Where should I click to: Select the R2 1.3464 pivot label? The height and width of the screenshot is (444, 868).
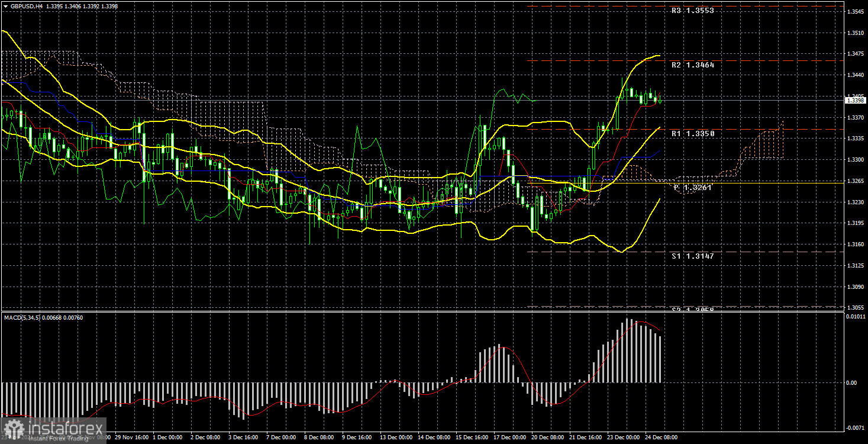pyautogui.click(x=692, y=65)
